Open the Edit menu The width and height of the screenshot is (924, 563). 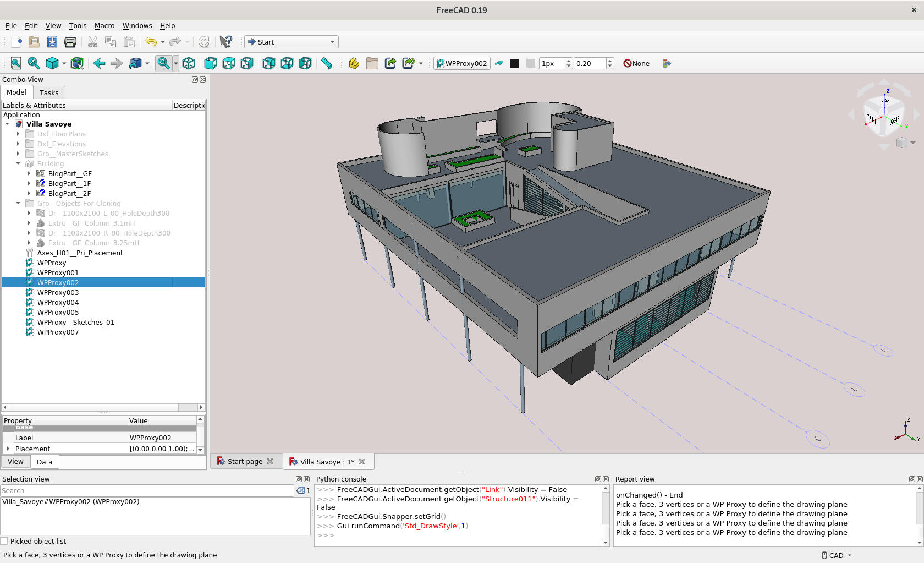click(x=31, y=25)
